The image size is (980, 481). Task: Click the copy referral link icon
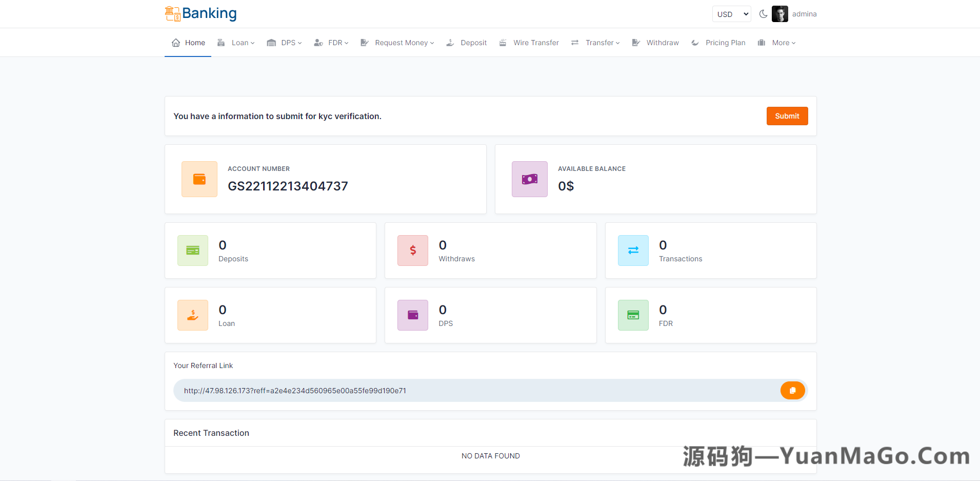(x=792, y=390)
